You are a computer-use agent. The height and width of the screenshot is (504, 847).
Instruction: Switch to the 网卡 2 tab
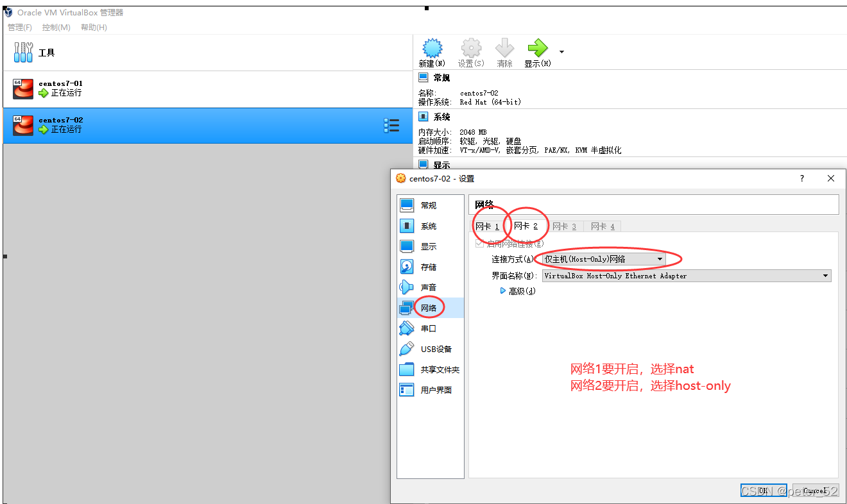click(x=526, y=226)
